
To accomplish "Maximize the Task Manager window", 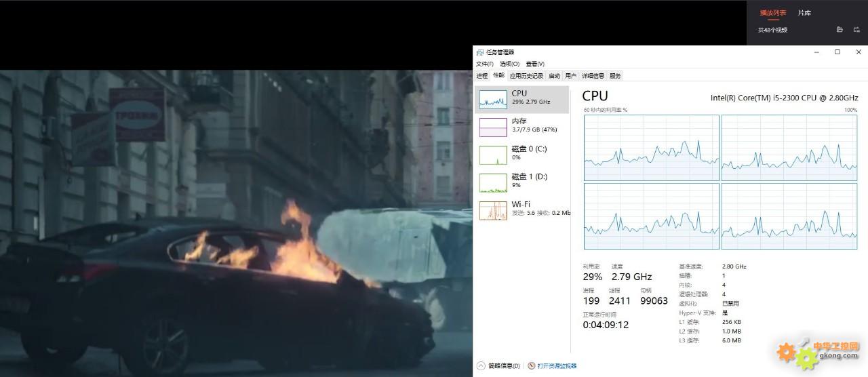I will [837, 52].
